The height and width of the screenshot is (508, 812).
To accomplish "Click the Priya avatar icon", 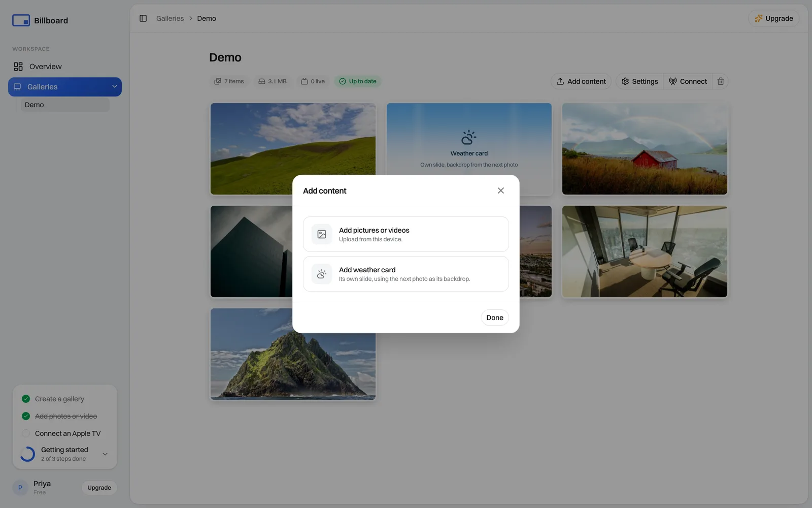I will click(20, 488).
